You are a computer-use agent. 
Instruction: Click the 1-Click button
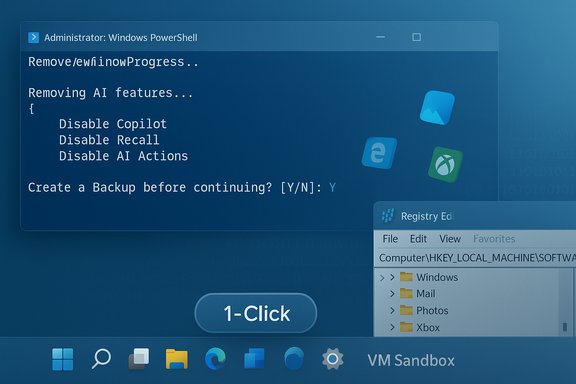pos(256,313)
